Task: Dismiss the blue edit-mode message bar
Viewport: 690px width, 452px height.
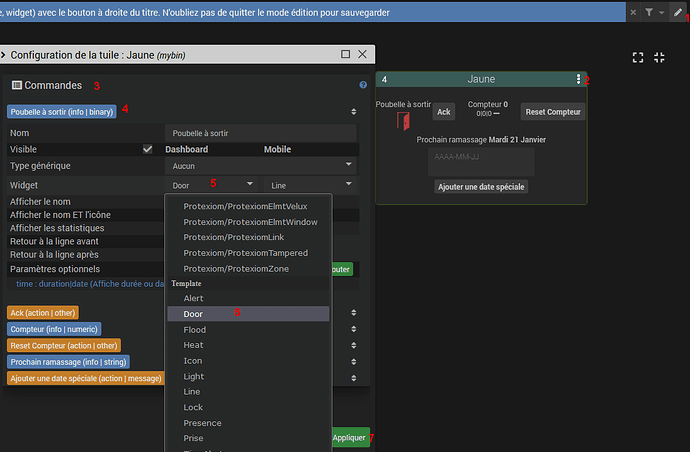Action: pos(633,12)
